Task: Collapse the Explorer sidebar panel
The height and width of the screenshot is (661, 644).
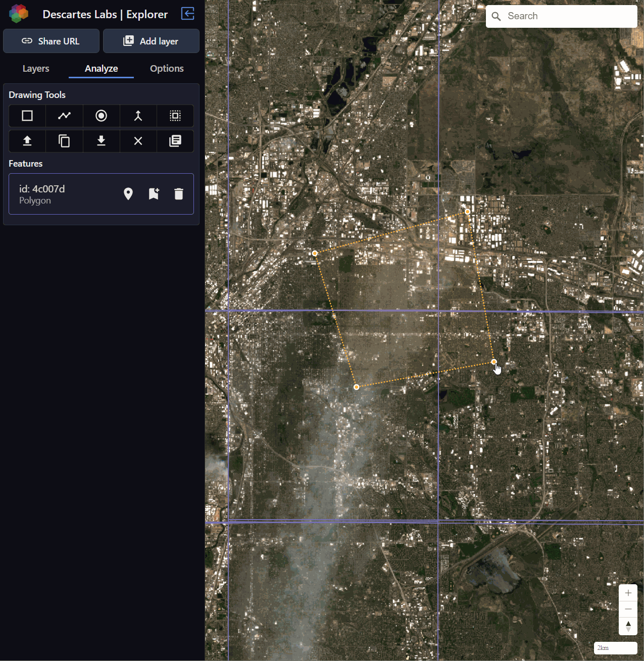Action: point(187,14)
